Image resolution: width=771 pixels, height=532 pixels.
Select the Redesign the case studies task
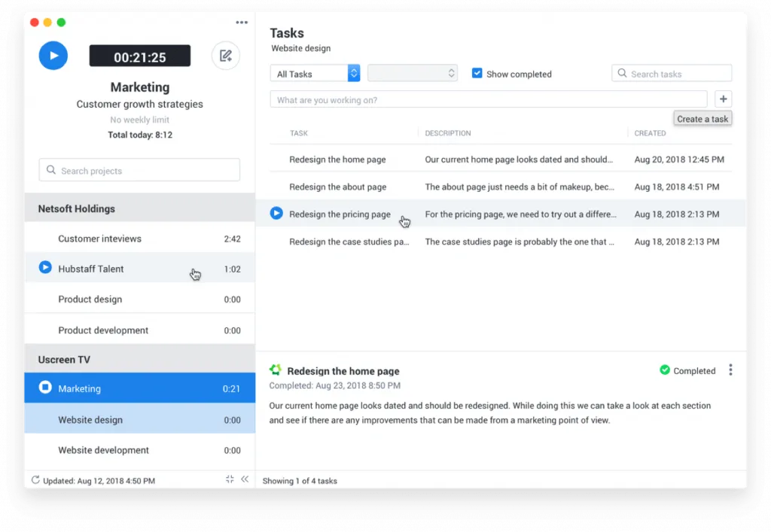click(501, 242)
